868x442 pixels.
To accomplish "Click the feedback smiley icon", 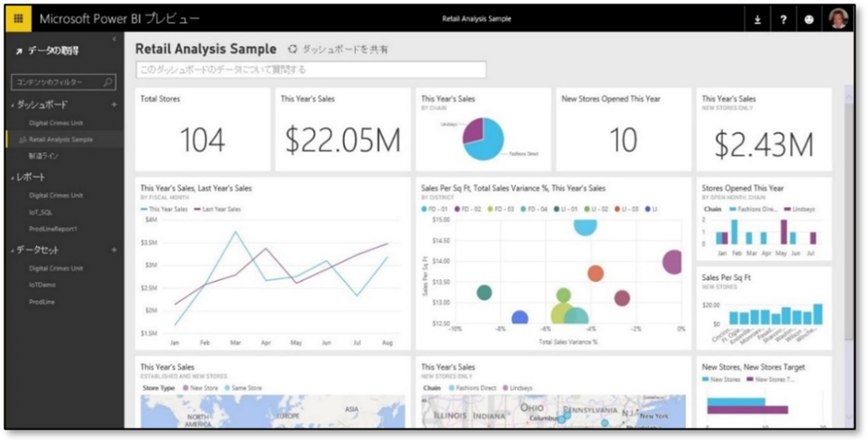I will [809, 19].
